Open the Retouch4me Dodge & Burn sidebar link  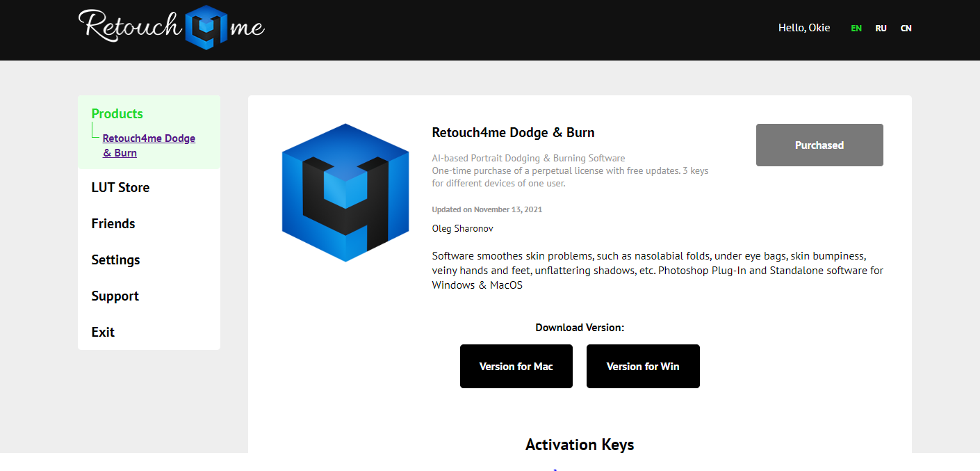149,145
